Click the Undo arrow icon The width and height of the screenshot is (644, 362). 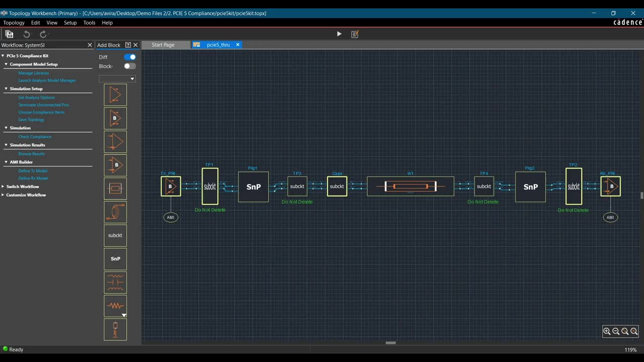27,34
